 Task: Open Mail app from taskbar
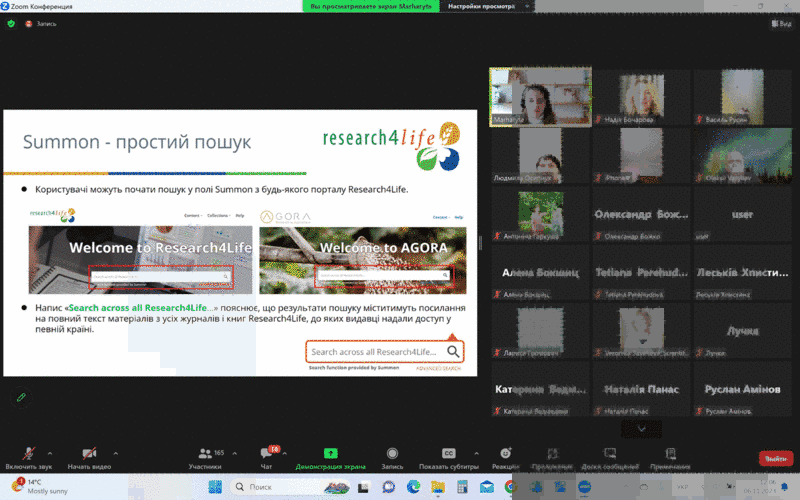(x=487, y=487)
